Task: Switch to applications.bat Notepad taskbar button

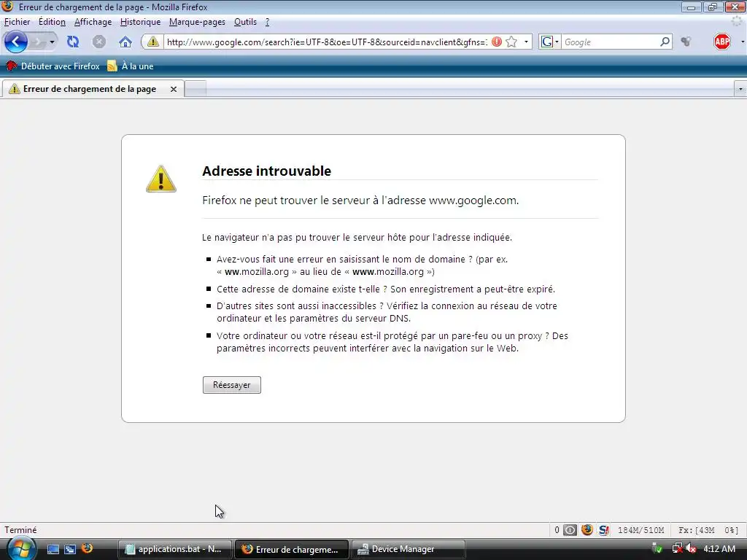Action: pos(175,549)
